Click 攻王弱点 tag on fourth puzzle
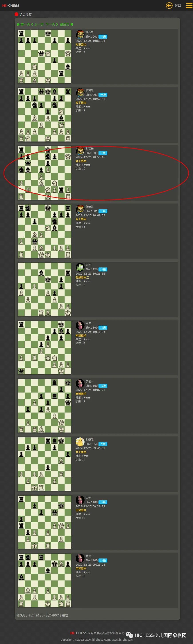The height and width of the screenshot is (644, 193). (81, 219)
